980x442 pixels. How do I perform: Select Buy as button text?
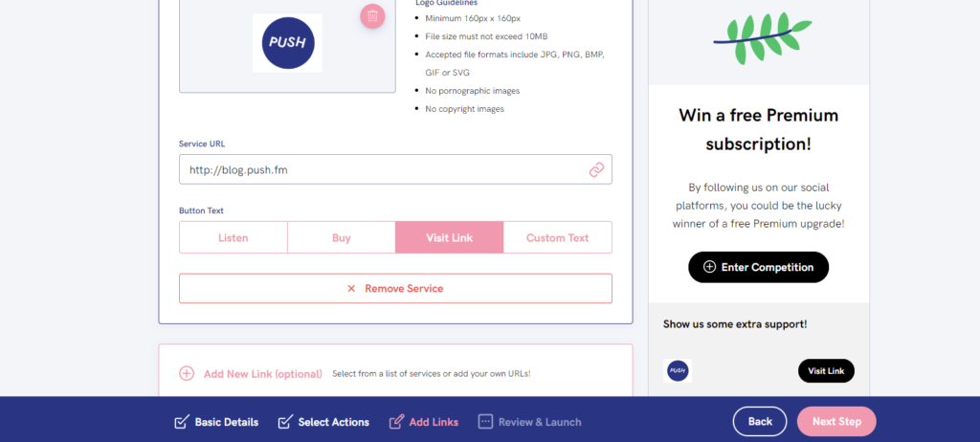342,237
